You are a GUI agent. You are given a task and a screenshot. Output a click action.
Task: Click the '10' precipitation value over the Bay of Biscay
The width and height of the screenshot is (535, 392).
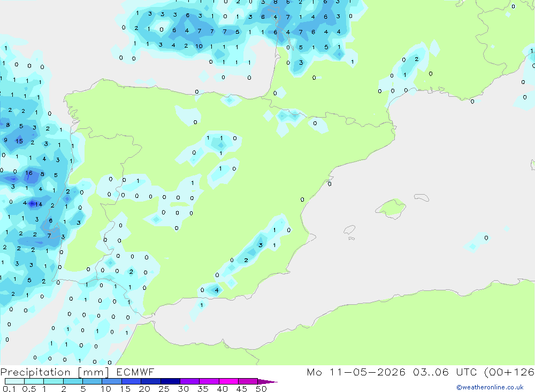point(199,46)
